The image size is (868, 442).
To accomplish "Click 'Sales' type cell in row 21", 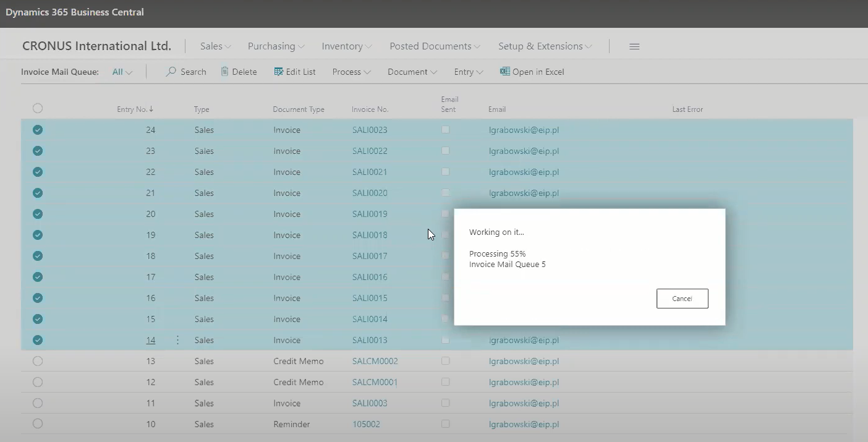I will coord(204,193).
